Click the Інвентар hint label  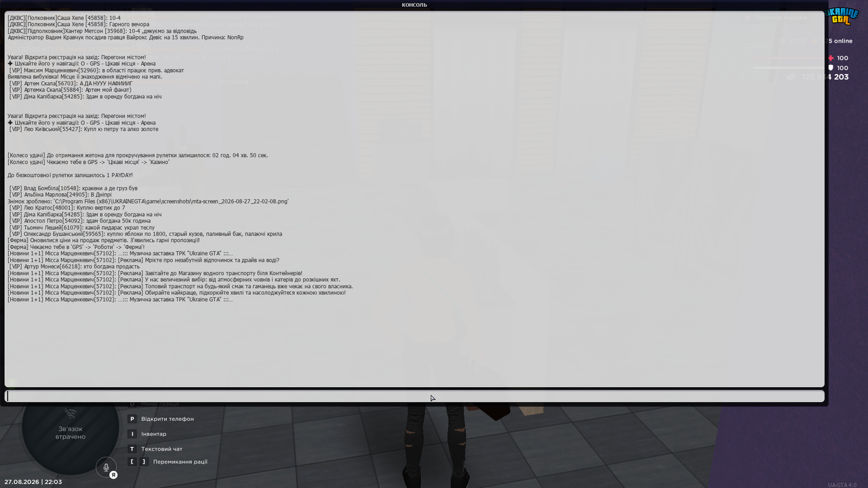[x=154, y=434]
